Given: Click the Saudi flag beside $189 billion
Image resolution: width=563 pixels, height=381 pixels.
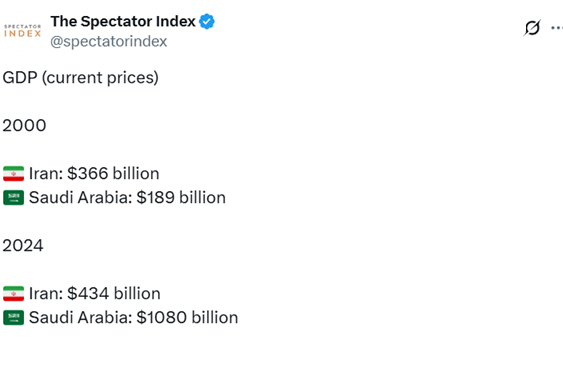Looking at the screenshot, I should point(14,198).
